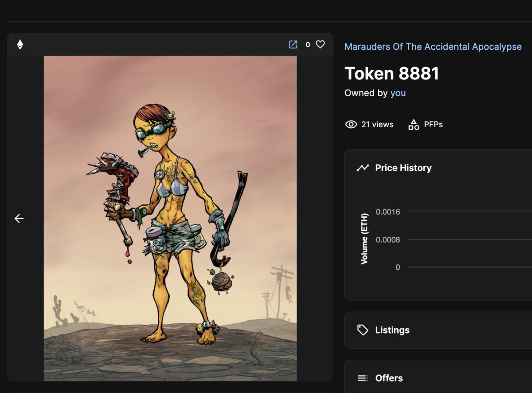Click the eye views icon

point(351,125)
